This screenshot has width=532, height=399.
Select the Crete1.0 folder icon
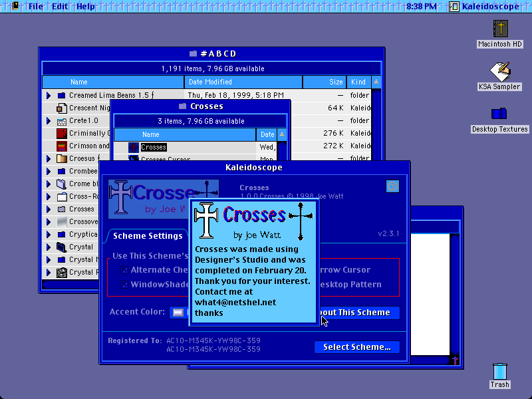[61, 121]
